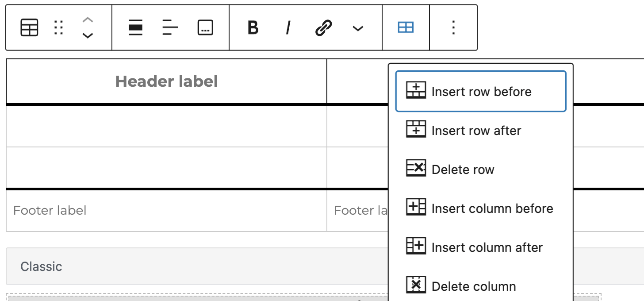Open the block alignment options
Viewport: 644px width, 301px height.
135,28
